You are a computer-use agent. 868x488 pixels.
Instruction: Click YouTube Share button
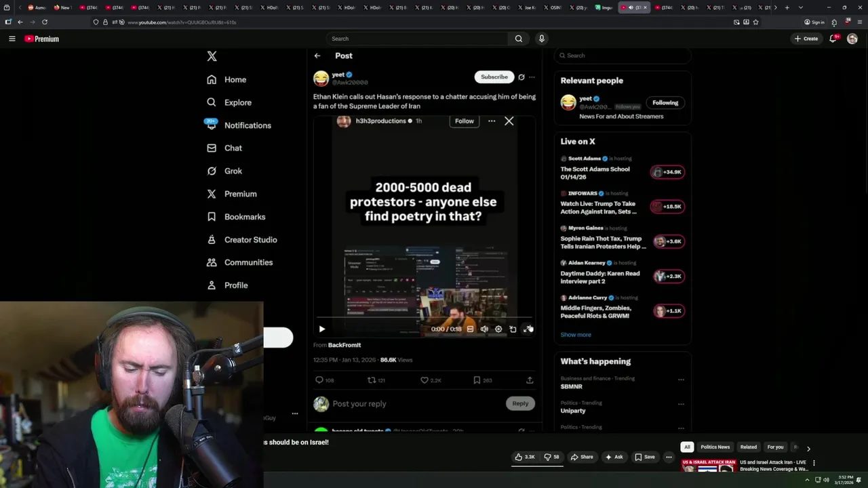(582, 457)
